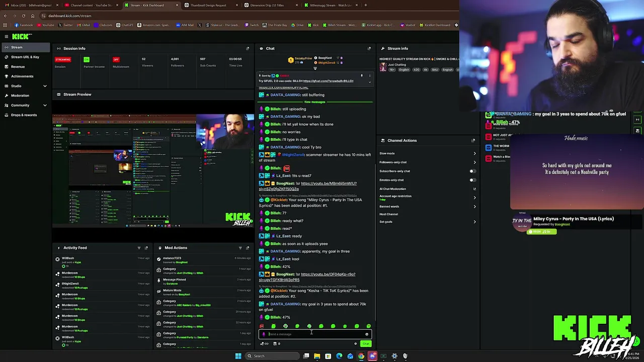Open gfuel.com link in pinned message
The height and width of the screenshot is (362, 644).
coord(328,81)
